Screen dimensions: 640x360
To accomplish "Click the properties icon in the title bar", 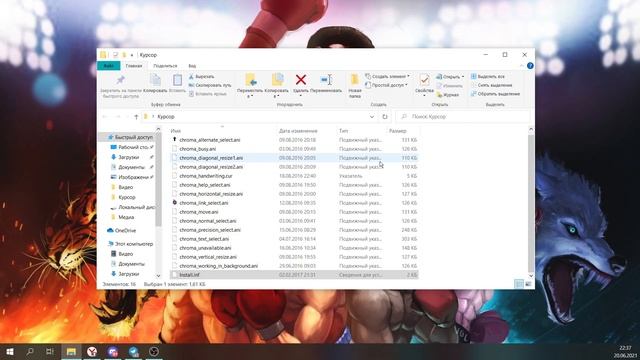I will 116,55.
